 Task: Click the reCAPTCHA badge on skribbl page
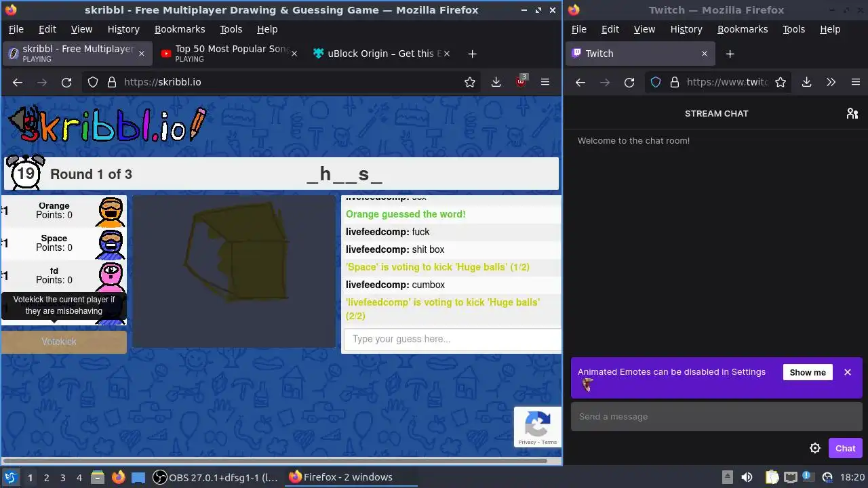(538, 427)
